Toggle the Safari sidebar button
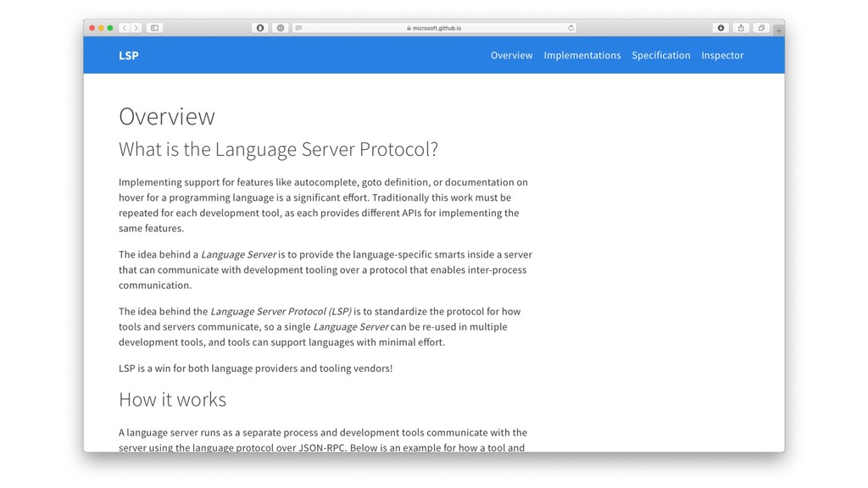Screen dimensions: 868x488 (x=154, y=28)
